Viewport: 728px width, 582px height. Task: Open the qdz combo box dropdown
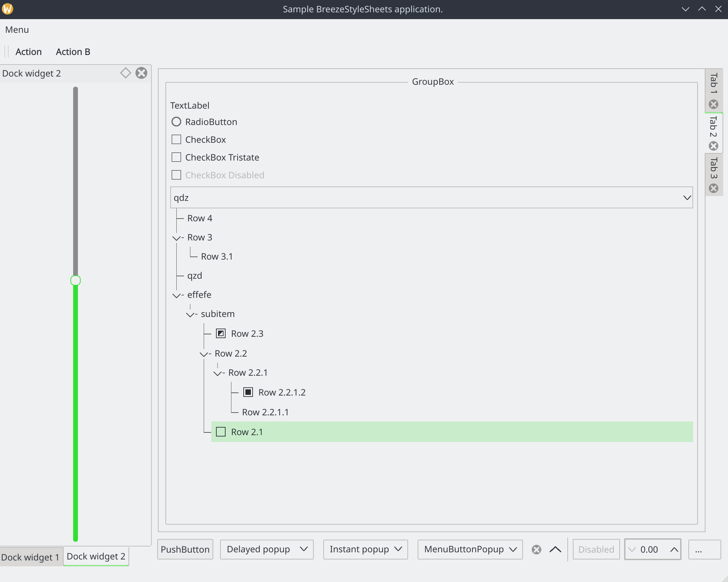(687, 197)
